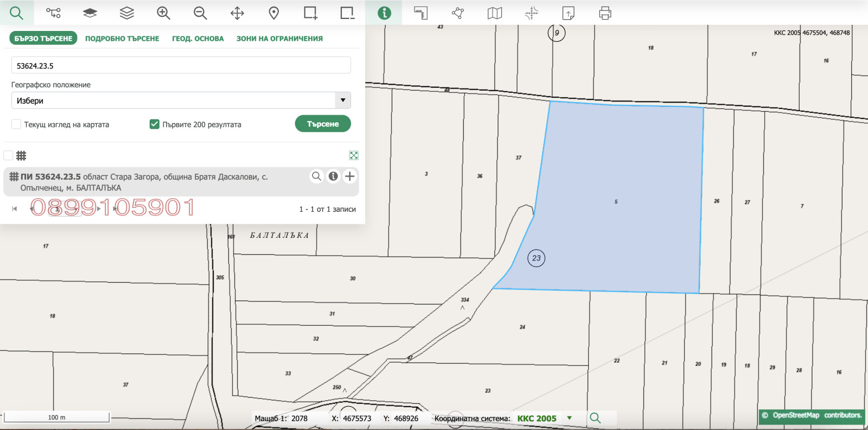Click the zoom in magnifier tool
868x430 pixels.
(163, 13)
